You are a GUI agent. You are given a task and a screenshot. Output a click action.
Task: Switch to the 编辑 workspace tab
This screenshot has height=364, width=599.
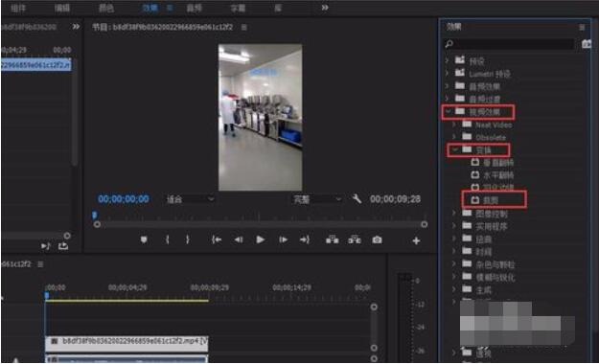coord(62,8)
